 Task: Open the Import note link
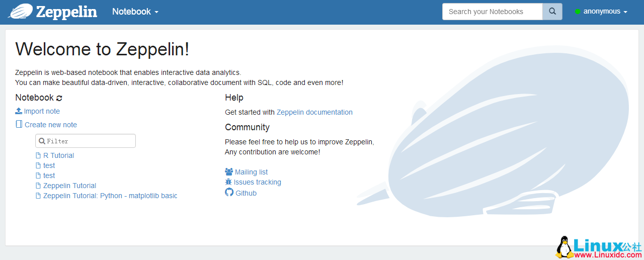click(x=42, y=111)
